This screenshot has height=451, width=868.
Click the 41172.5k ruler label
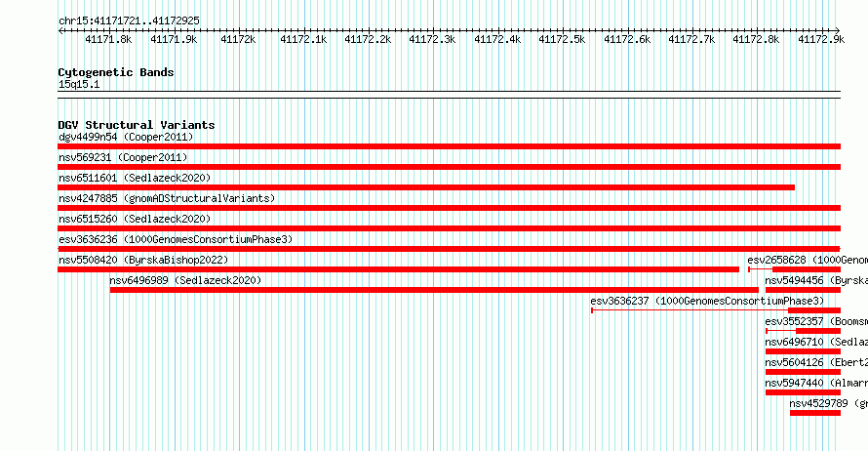pos(562,40)
